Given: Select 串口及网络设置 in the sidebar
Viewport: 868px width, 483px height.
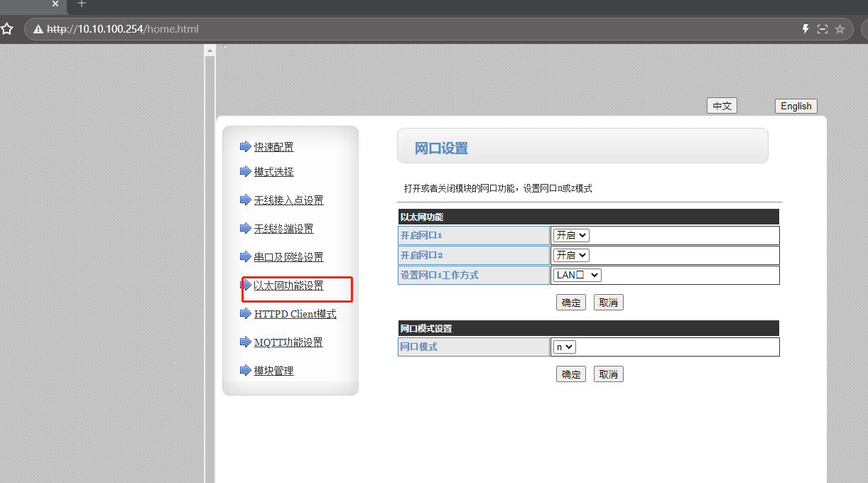Looking at the screenshot, I should pyautogui.click(x=288, y=257).
